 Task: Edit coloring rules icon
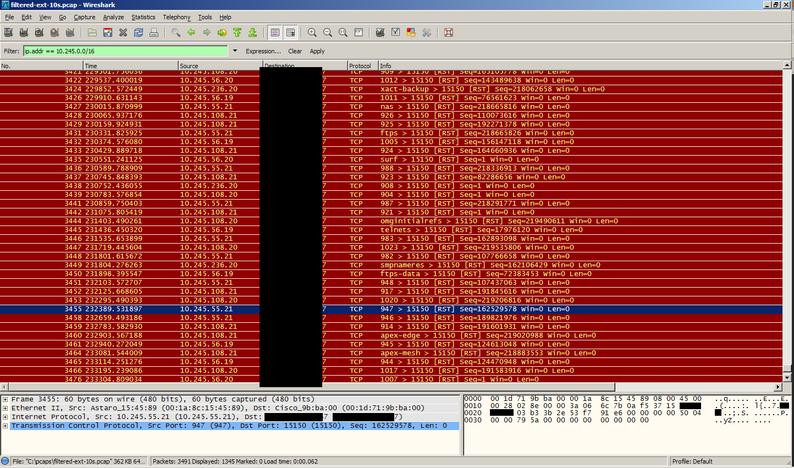pyautogui.click(x=411, y=32)
